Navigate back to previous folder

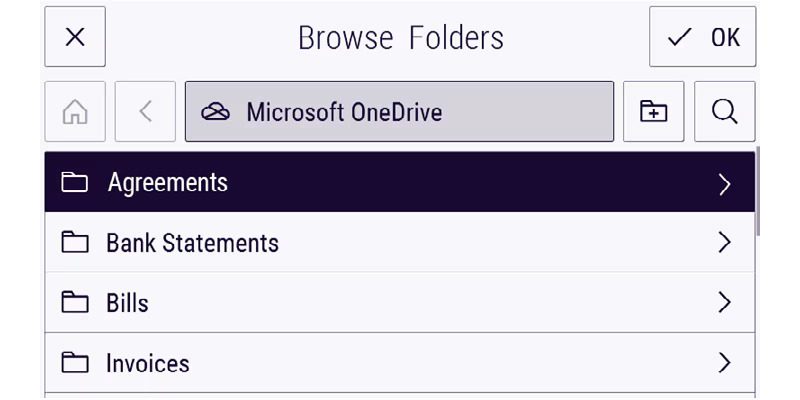[x=145, y=112]
